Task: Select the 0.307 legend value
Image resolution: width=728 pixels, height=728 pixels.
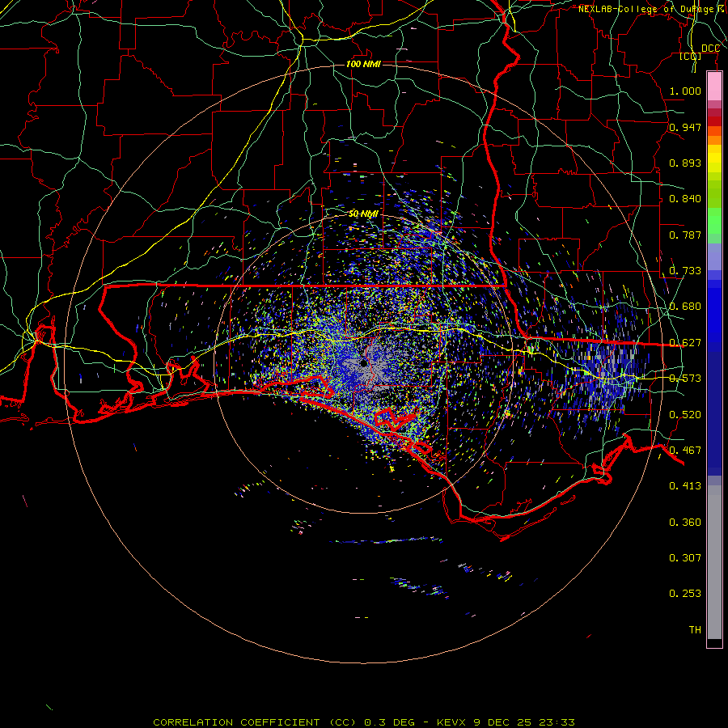Action: coord(685,557)
